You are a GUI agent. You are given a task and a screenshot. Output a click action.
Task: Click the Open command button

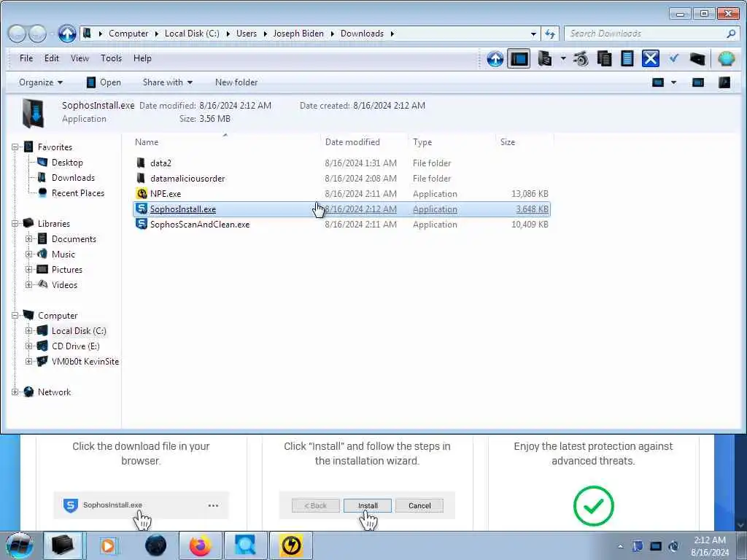[x=104, y=82]
